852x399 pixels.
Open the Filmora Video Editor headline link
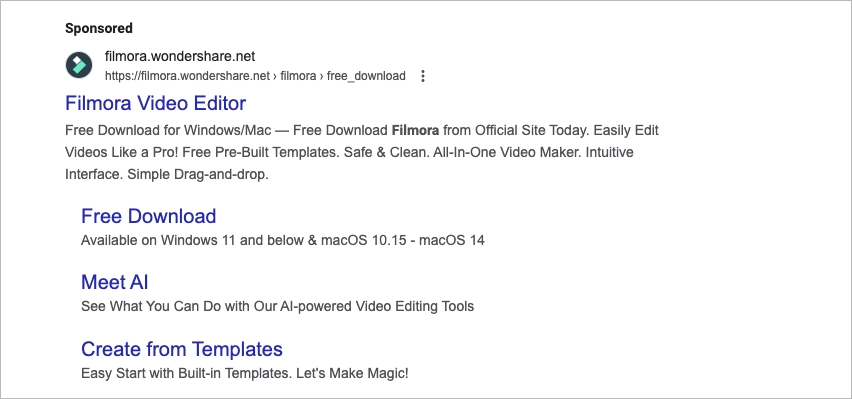[155, 103]
